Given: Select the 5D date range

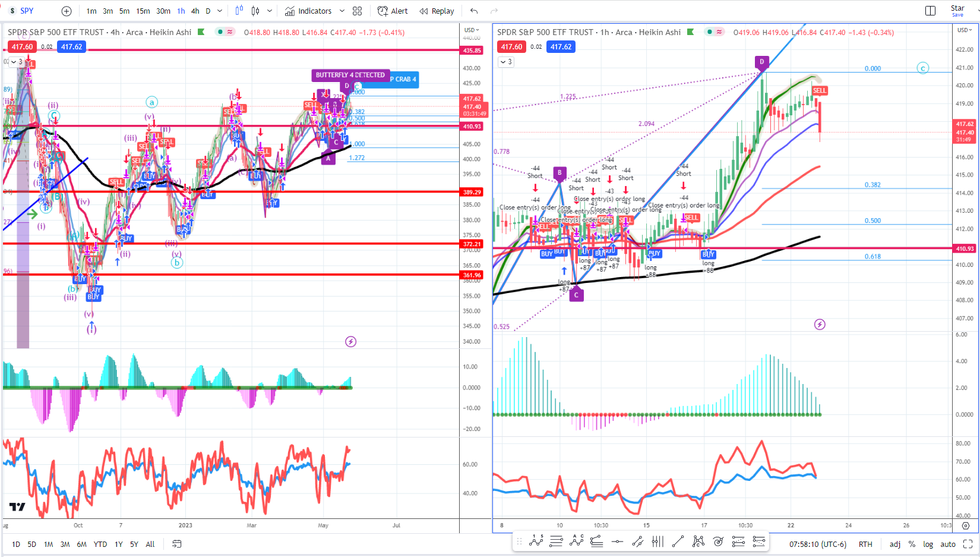Looking at the screenshot, I should 32,544.
